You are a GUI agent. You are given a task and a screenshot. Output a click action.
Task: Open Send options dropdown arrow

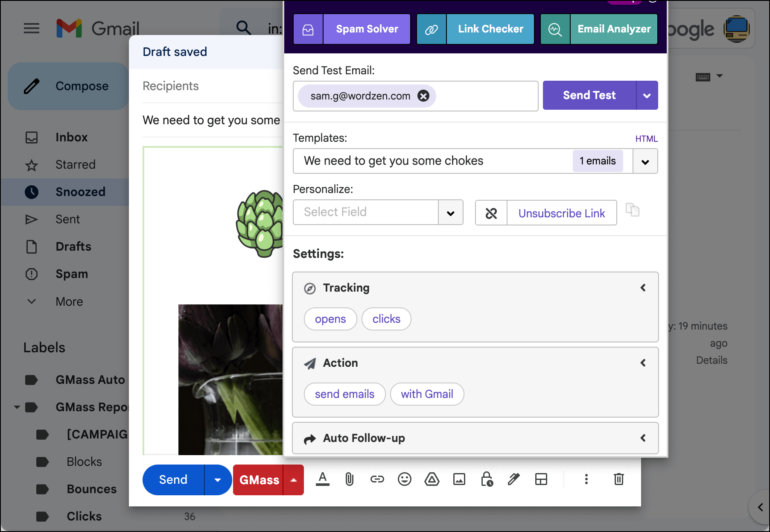[x=218, y=480]
